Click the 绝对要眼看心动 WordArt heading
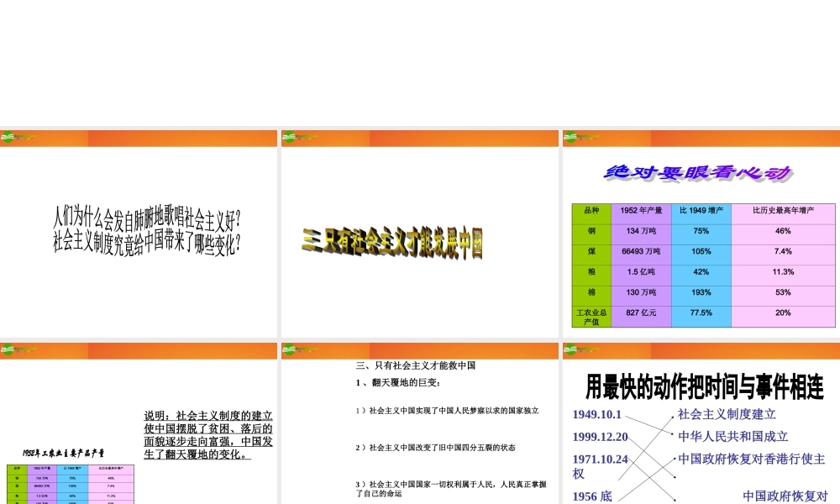This screenshot has width=840, height=504. pos(699,173)
